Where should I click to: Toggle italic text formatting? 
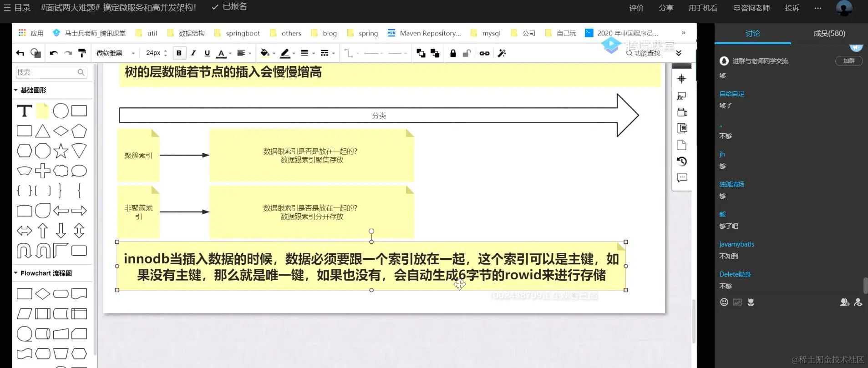click(193, 53)
